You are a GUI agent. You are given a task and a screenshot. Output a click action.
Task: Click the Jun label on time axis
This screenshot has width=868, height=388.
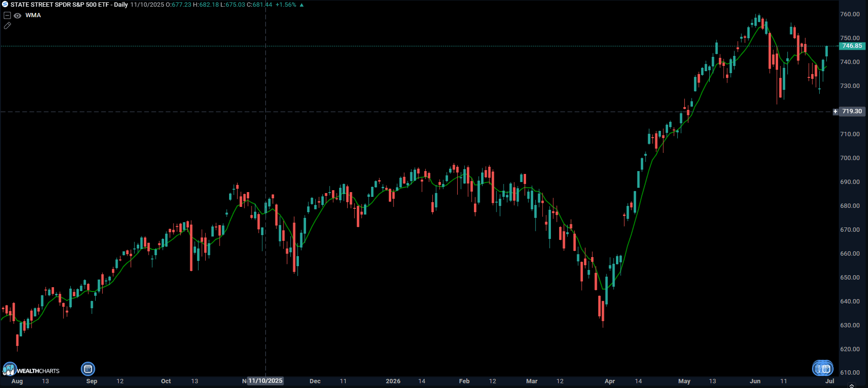755,381
